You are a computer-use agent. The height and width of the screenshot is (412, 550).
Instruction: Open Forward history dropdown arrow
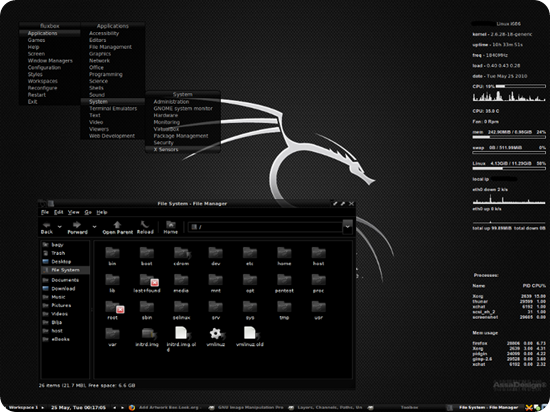tap(94, 227)
